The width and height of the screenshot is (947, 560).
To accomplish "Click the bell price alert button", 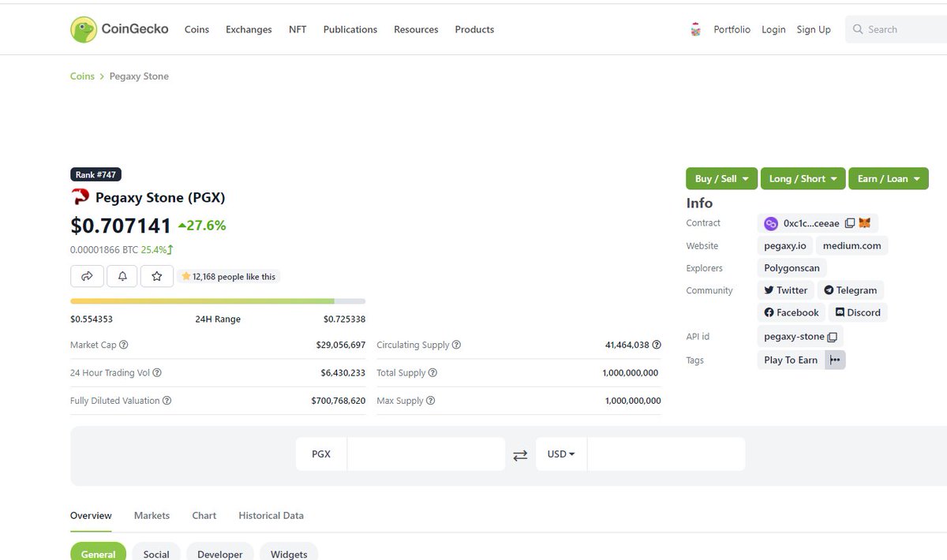I will coord(122,276).
